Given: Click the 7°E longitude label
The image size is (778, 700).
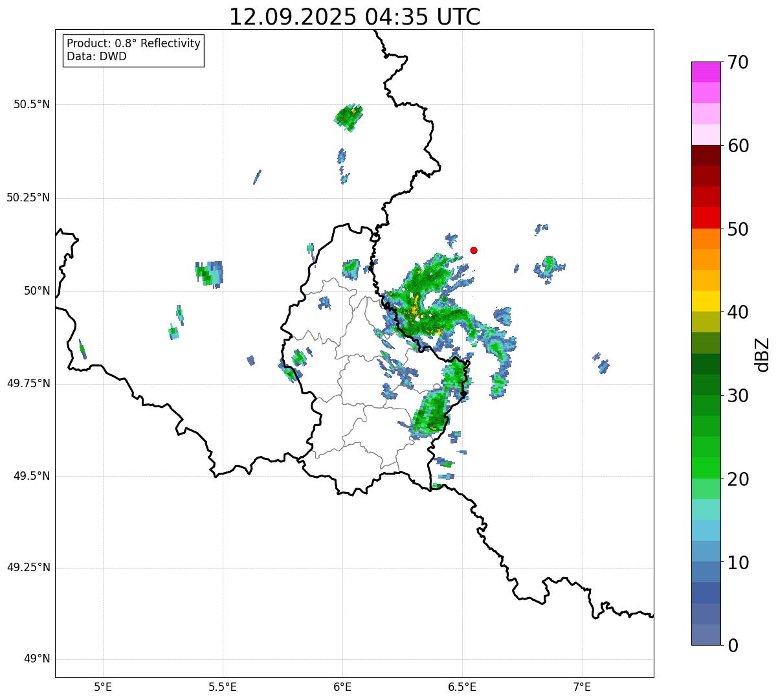Looking at the screenshot, I should (582, 687).
